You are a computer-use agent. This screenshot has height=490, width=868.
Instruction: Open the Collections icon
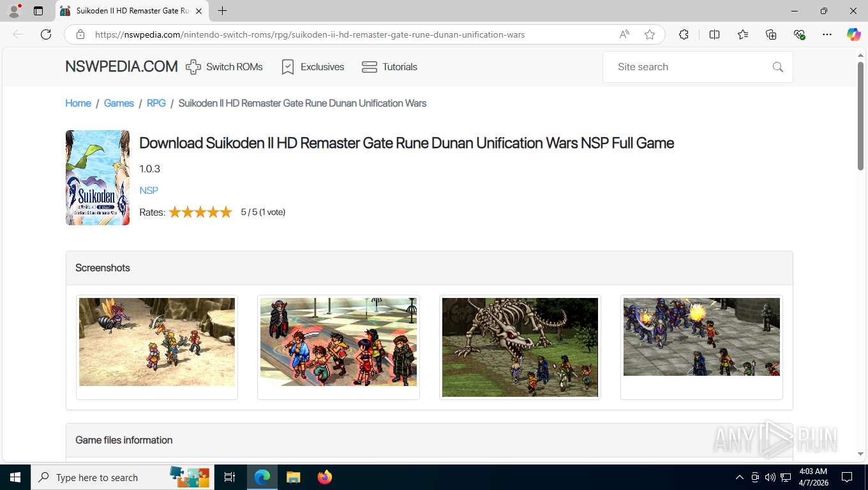[x=771, y=34]
